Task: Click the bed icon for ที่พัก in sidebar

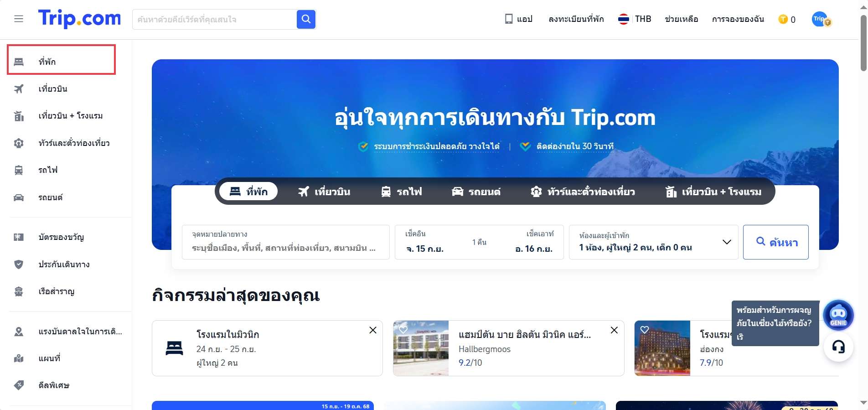Action: (19, 62)
